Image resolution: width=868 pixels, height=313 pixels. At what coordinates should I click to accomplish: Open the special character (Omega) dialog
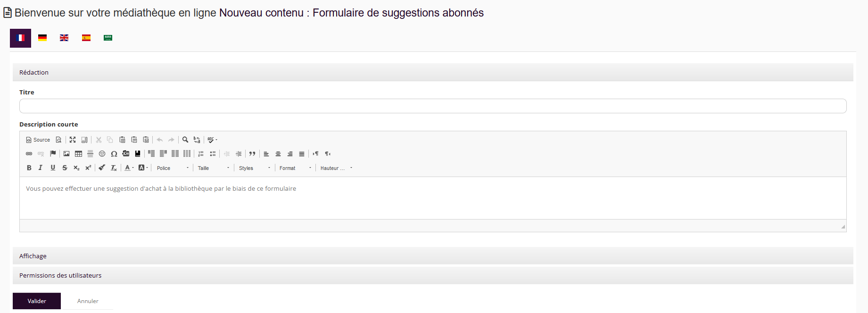[114, 154]
